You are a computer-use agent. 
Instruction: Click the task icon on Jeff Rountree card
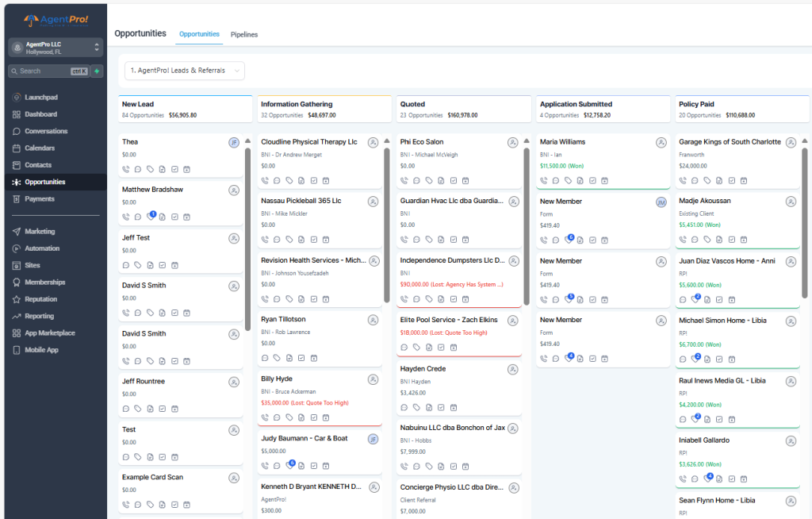click(x=162, y=409)
